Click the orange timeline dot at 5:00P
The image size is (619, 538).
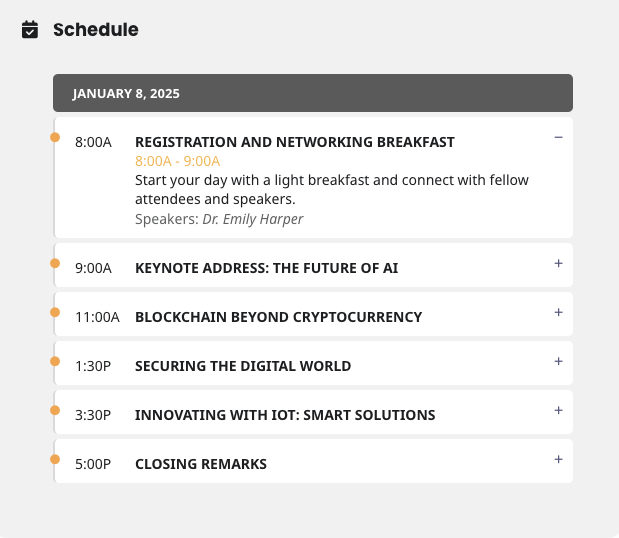pyautogui.click(x=55, y=459)
